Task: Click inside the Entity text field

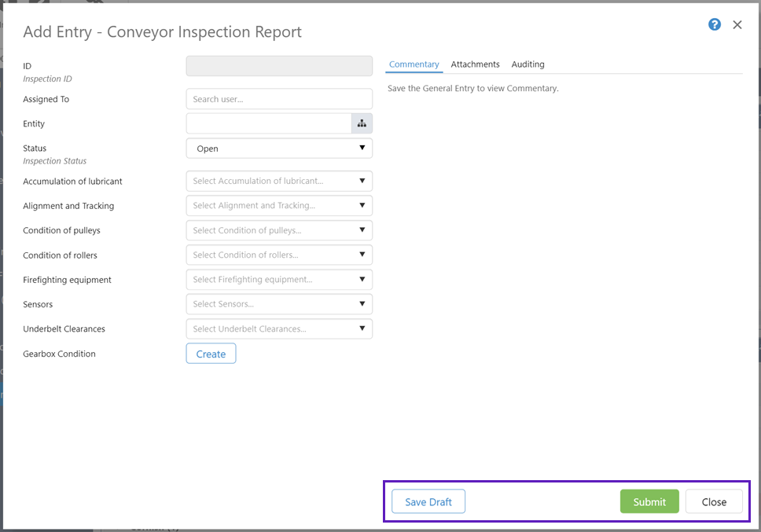Action: pyautogui.click(x=268, y=123)
